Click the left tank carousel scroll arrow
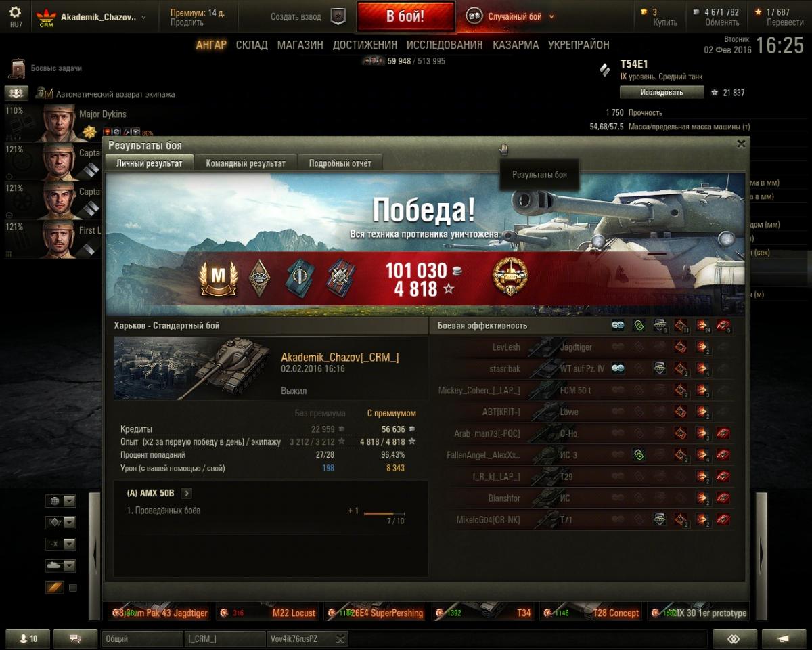Viewport: 812px width, 650px height. point(95,555)
